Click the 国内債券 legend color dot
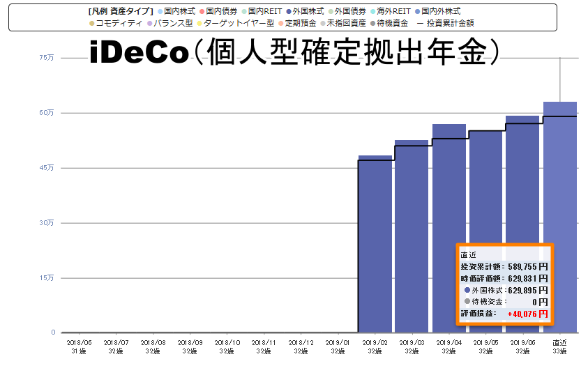Screen dimensions: 588x368 [x=202, y=12]
